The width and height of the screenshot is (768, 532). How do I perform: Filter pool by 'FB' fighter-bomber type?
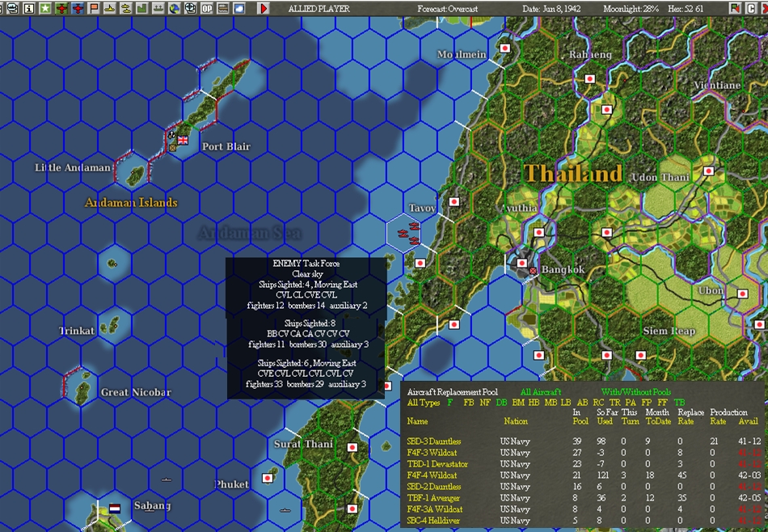point(469,403)
